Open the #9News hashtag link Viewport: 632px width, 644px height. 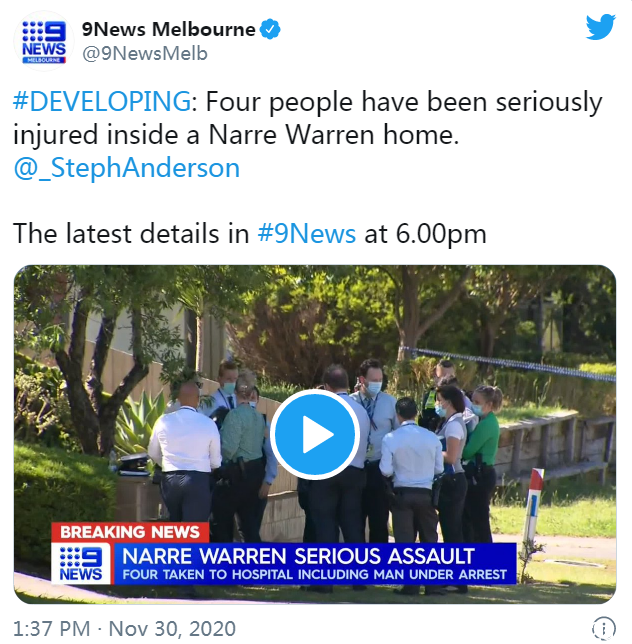click(306, 234)
